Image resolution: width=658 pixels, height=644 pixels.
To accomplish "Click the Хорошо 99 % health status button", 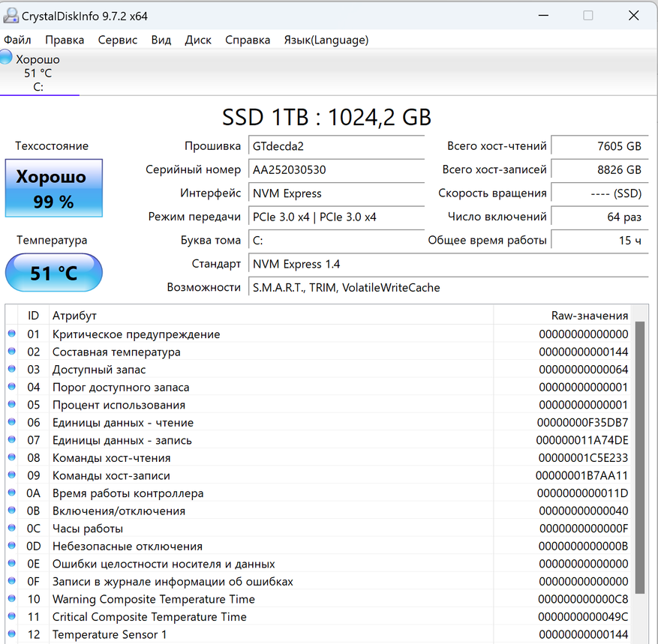I will pyautogui.click(x=54, y=188).
